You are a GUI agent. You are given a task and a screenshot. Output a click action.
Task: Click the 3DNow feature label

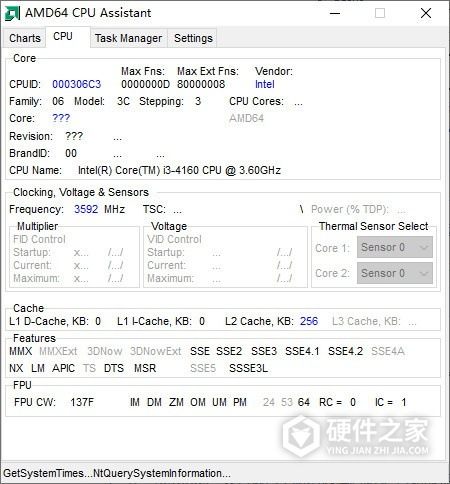pos(105,351)
